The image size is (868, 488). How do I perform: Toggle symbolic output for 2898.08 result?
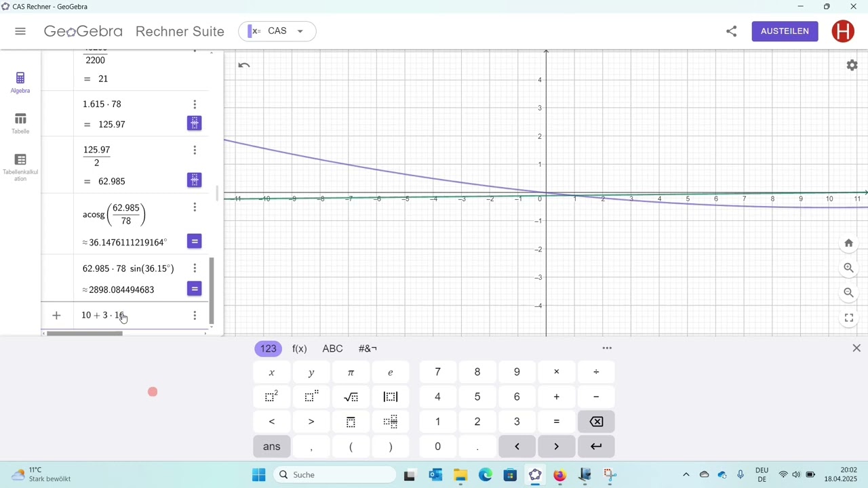[195, 289]
